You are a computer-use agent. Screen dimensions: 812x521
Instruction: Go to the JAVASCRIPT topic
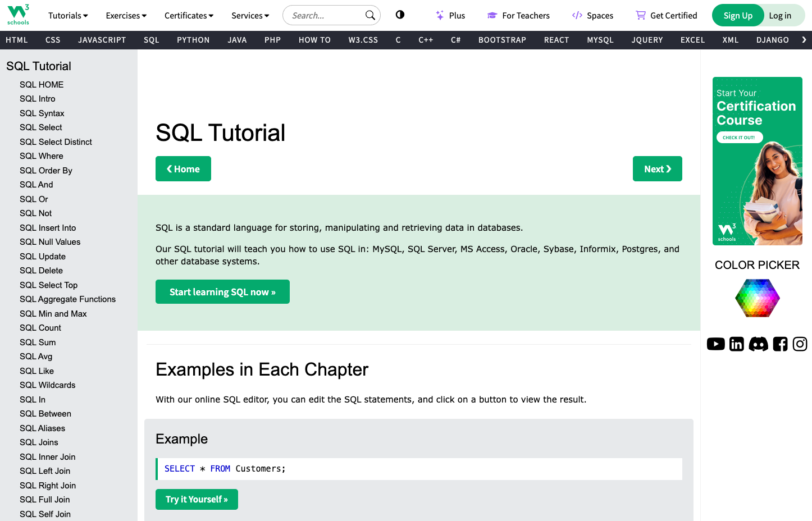(102, 40)
